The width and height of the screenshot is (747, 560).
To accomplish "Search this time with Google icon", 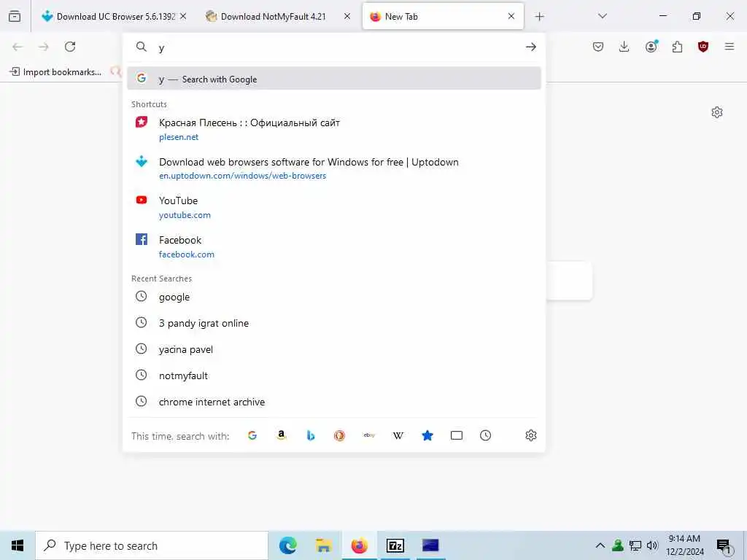I will pos(252,435).
